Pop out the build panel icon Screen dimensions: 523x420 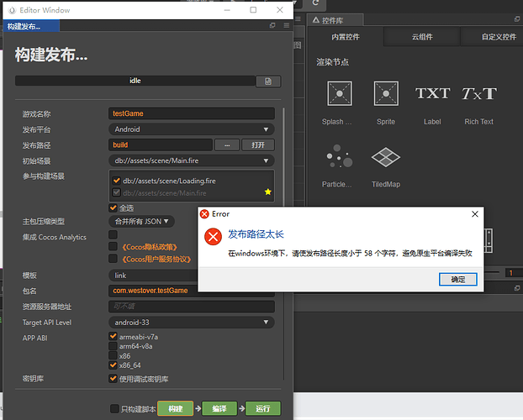tap(272, 25)
